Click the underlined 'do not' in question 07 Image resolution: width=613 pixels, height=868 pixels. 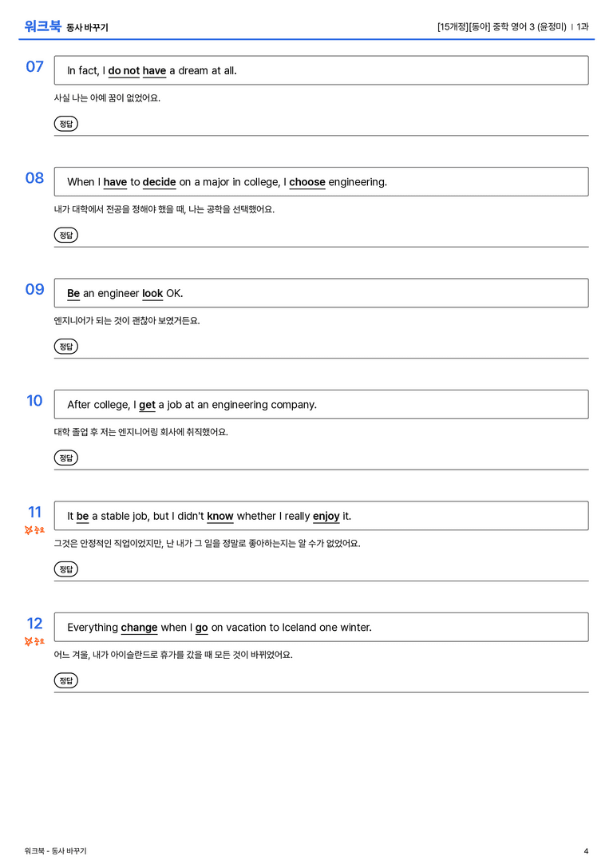click(x=124, y=71)
